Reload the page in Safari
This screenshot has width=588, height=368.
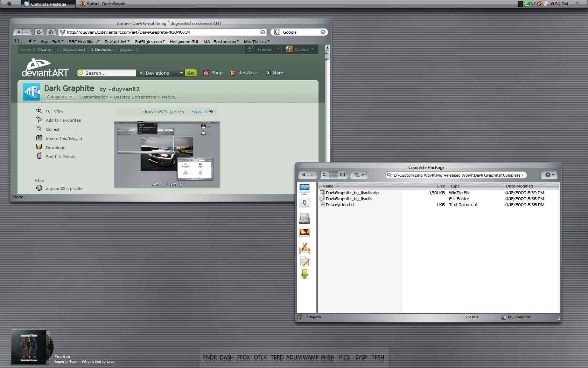(38, 32)
